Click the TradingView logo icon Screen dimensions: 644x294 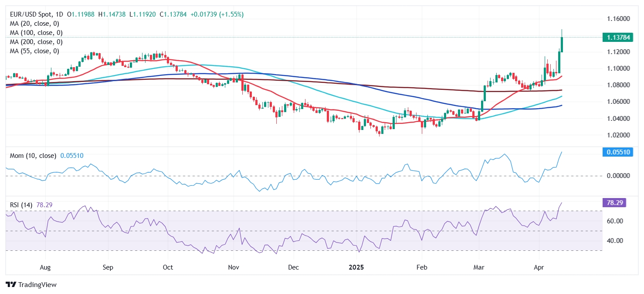tap(10, 284)
